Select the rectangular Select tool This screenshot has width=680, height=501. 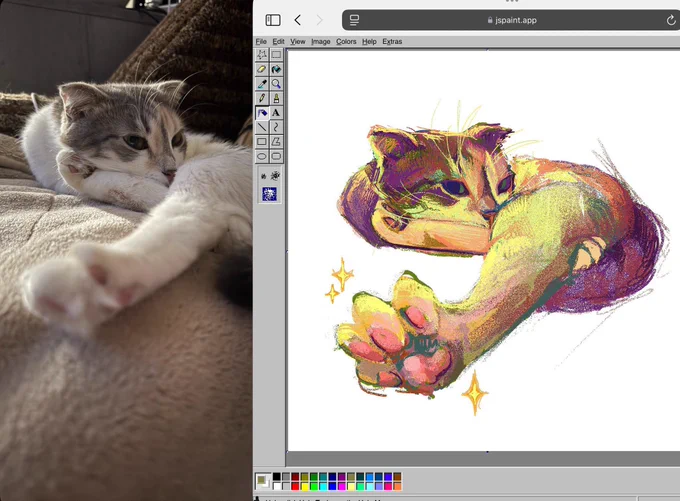click(x=276, y=55)
